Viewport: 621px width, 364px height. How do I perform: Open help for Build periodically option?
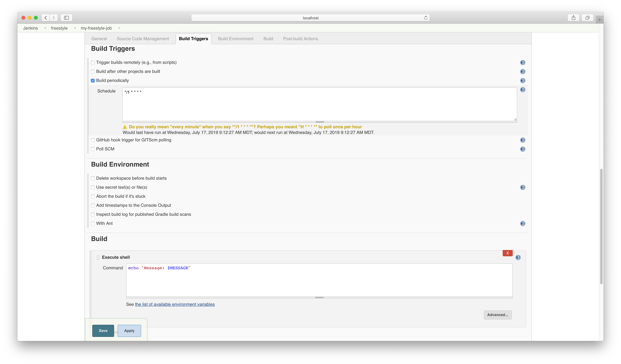522,81
